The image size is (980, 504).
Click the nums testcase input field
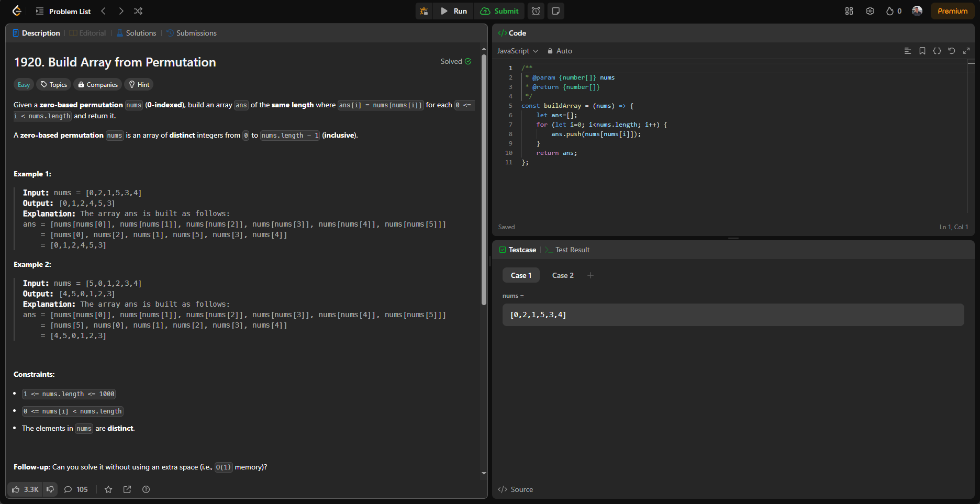[733, 315]
